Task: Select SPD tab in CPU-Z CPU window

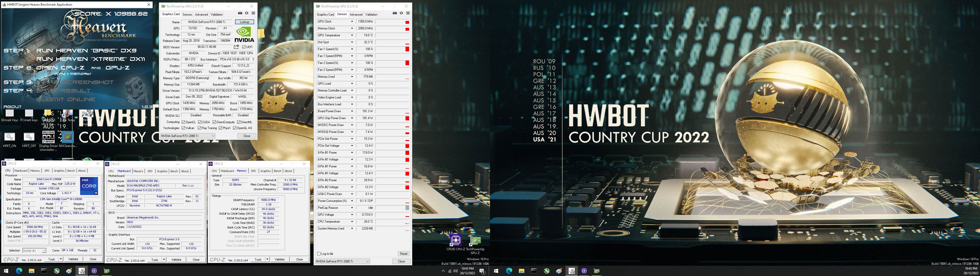Action: pyautogui.click(x=47, y=171)
